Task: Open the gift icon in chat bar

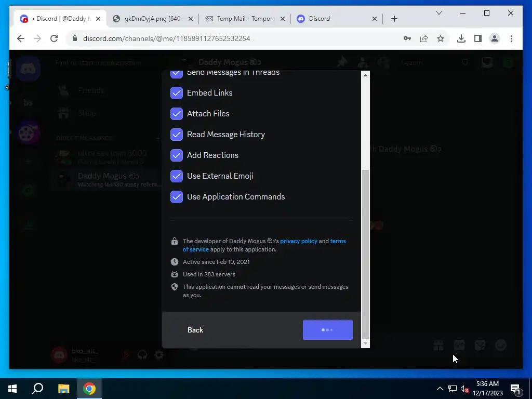Action: [x=438, y=345]
